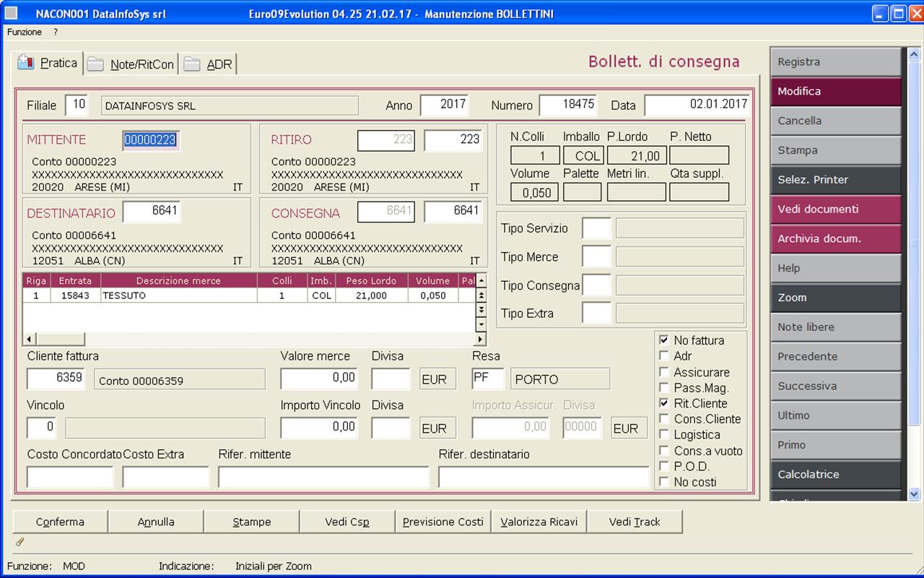Enable the Pass.Mag. checkbox
924x578 pixels.
pos(664,388)
